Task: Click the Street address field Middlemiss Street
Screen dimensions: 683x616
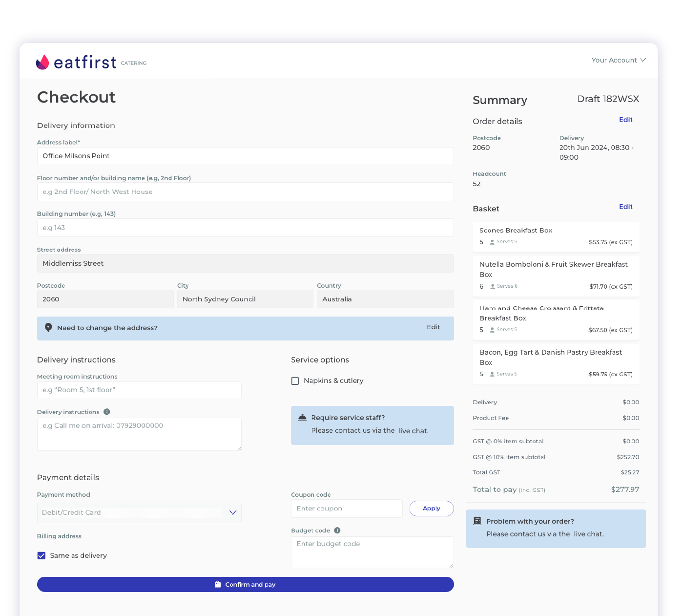Action: coord(246,263)
